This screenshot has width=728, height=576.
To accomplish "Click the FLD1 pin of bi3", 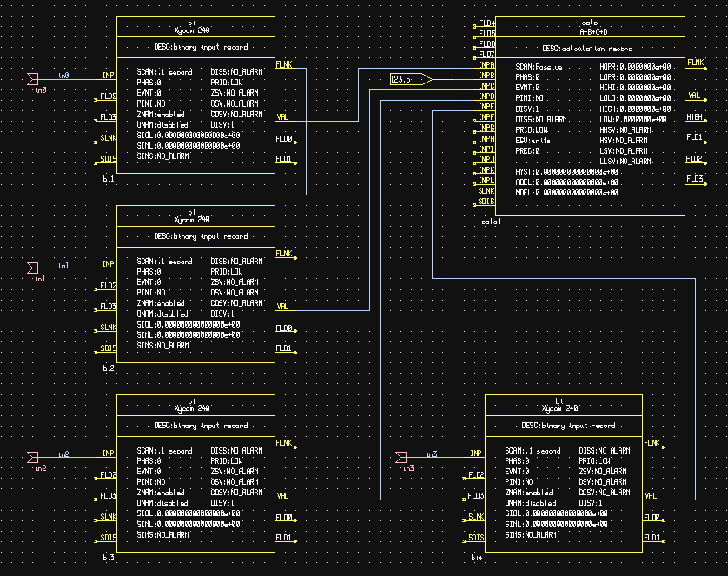I will pos(284,538).
